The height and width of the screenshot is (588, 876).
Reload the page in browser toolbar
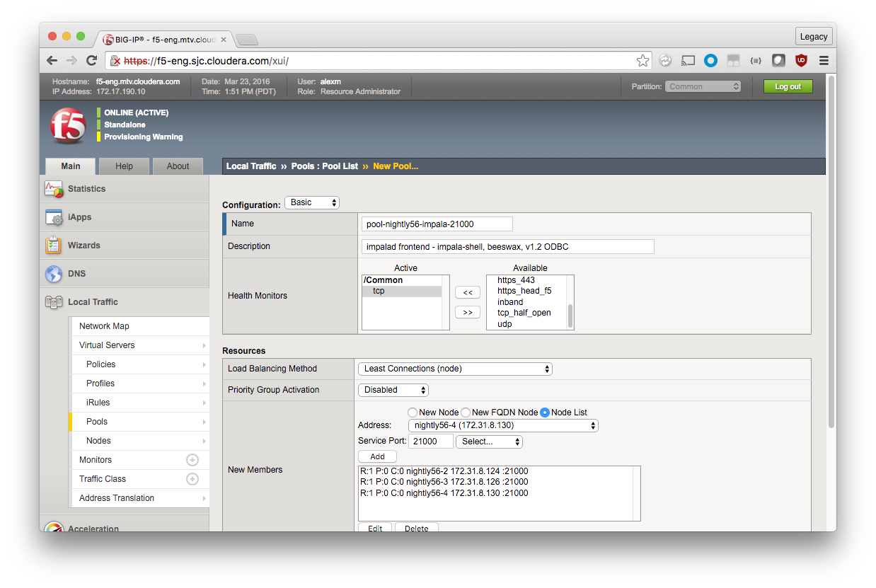coord(92,61)
